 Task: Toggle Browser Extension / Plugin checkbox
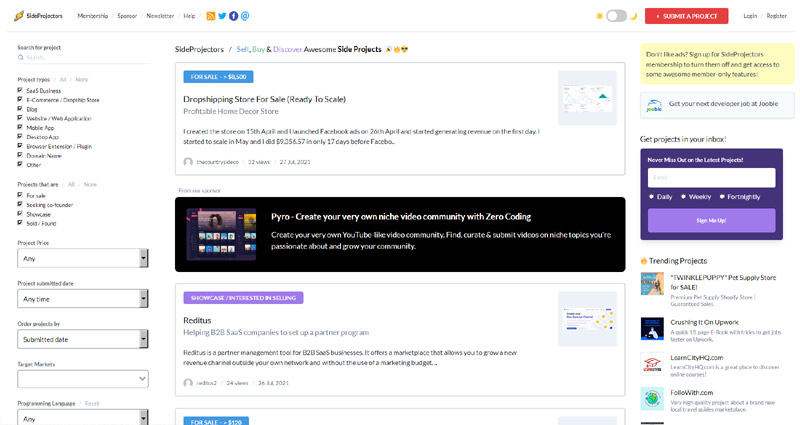tap(20, 145)
